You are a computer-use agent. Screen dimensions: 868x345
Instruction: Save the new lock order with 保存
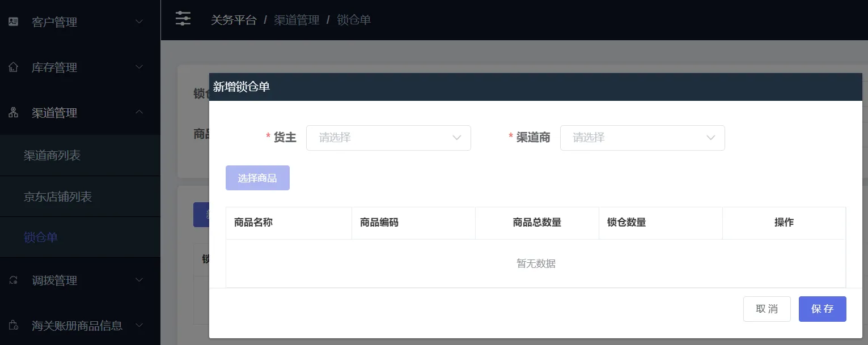[822, 309]
